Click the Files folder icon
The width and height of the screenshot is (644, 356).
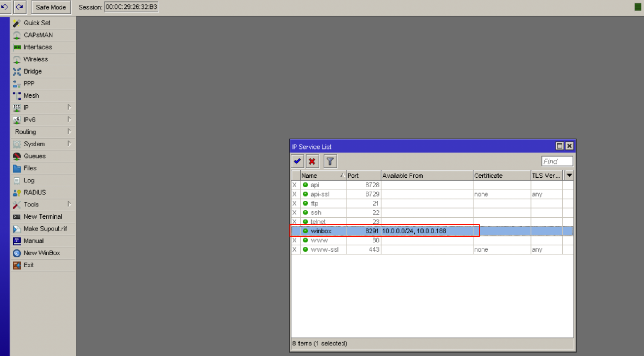(x=17, y=168)
